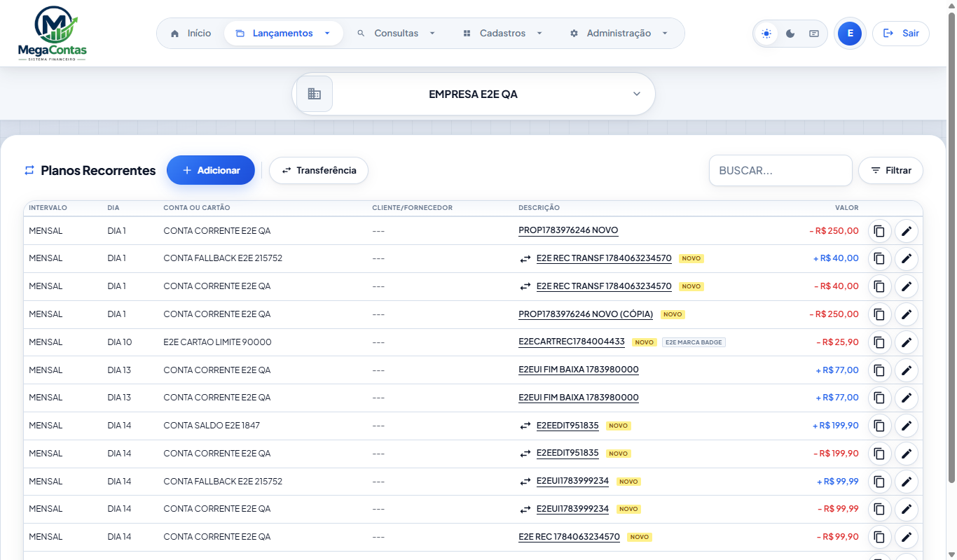Edit the E2ECARTREC1784004433 plan
This screenshot has width=957, height=560.
(907, 342)
